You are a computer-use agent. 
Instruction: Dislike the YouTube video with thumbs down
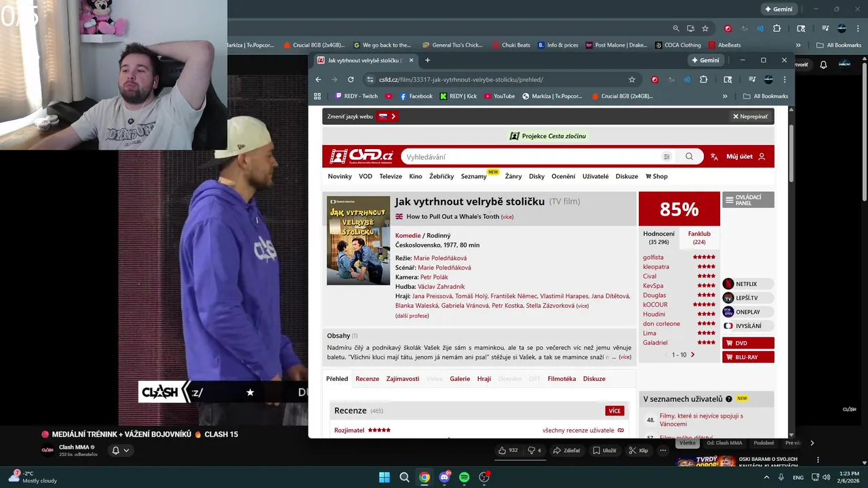(534, 450)
